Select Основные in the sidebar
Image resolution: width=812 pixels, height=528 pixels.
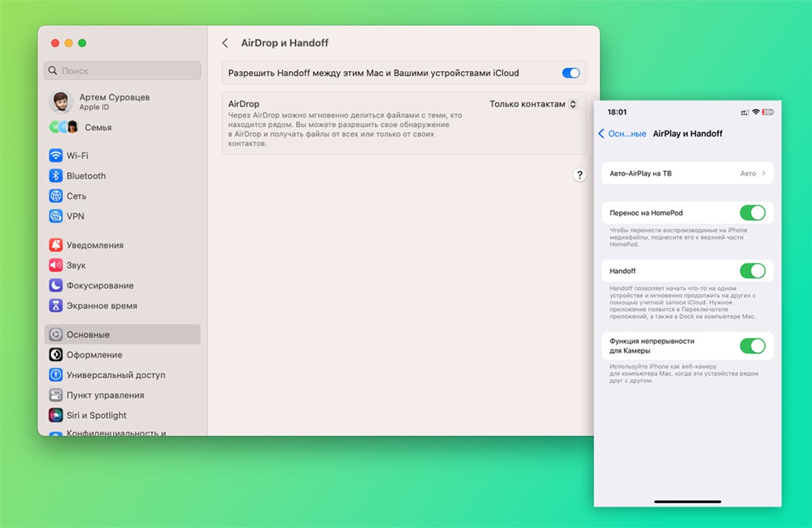point(122,335)
